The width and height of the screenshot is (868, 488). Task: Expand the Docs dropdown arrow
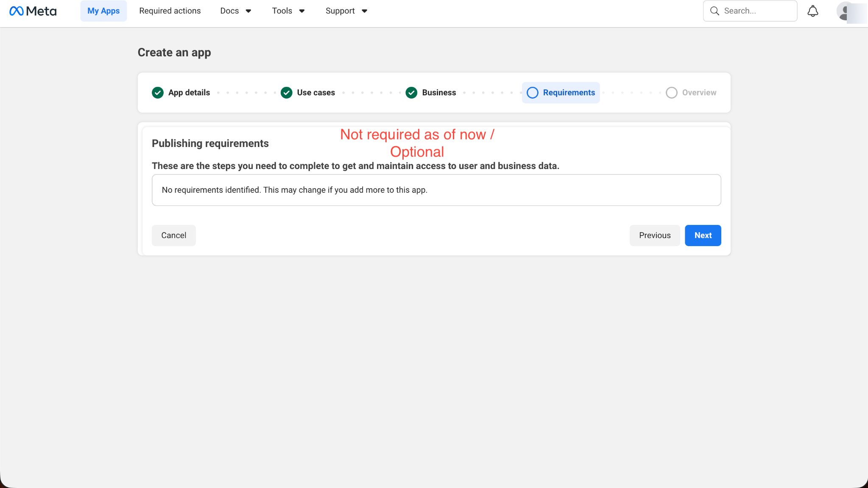(248, 11)
